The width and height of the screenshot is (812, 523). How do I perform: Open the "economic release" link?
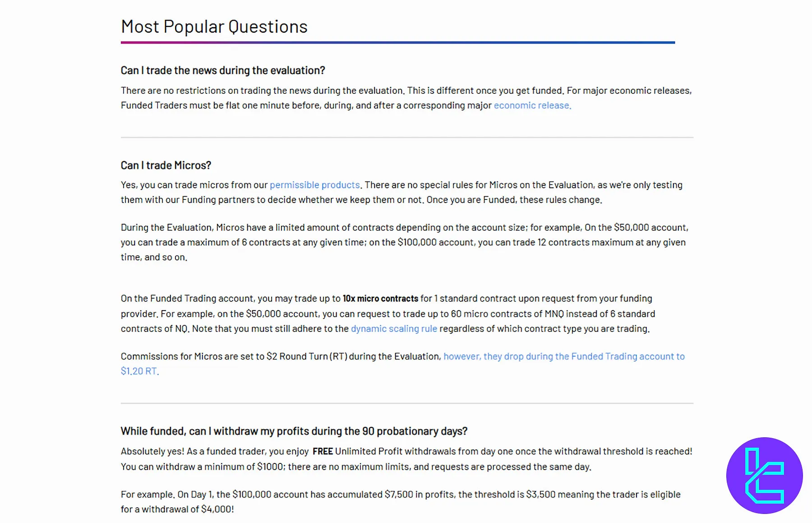[532, 106]
